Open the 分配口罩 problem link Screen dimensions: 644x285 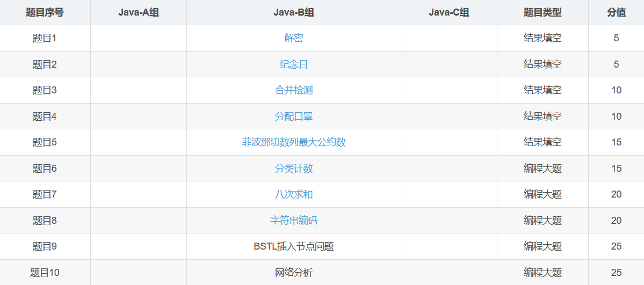(x=294, y=116)
